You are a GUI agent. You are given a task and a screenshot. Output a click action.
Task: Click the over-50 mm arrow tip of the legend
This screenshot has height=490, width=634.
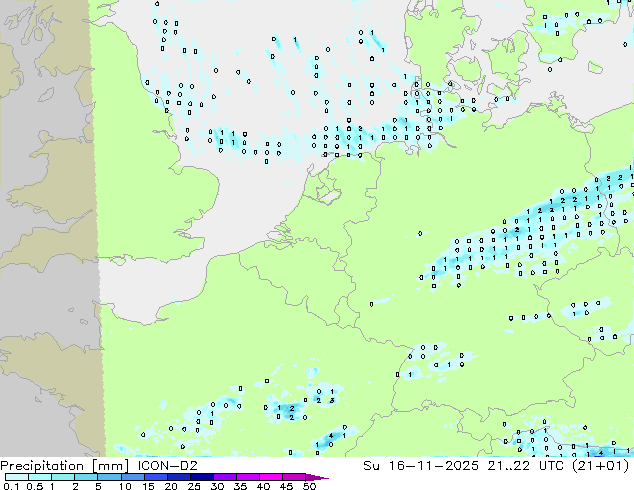[317, 477]
